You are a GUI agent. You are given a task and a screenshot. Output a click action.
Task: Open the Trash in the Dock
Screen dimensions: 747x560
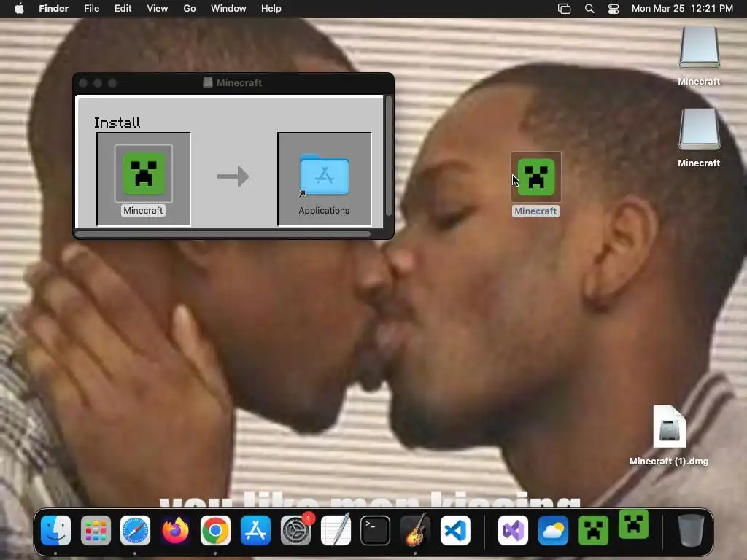691,530
